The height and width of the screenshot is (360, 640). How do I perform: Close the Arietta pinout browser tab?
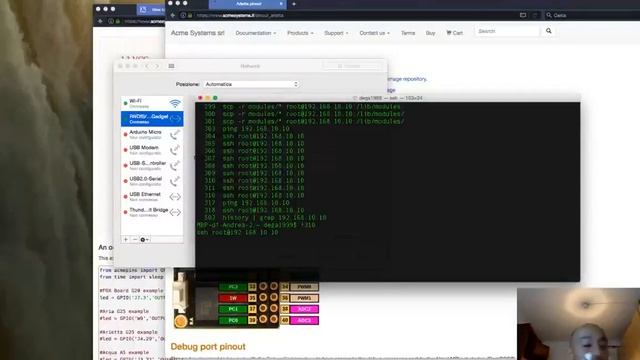(281, 4)
